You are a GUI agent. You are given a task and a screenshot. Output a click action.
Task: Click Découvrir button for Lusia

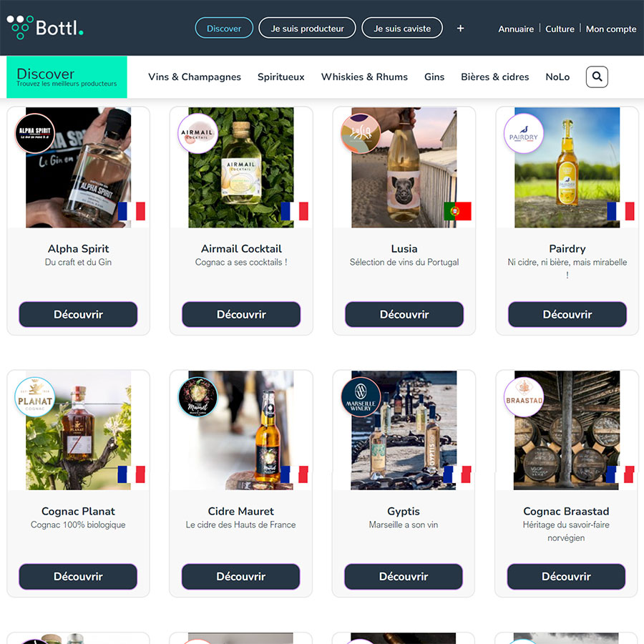pos(404,314)
